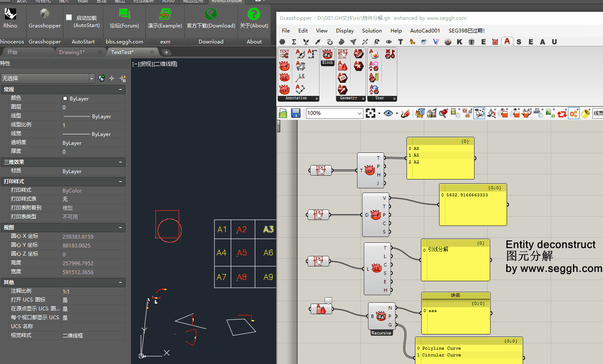This screenshot has height=364, width=603.
Task: Collapse the 常规 section
Action: coord(120,90)
